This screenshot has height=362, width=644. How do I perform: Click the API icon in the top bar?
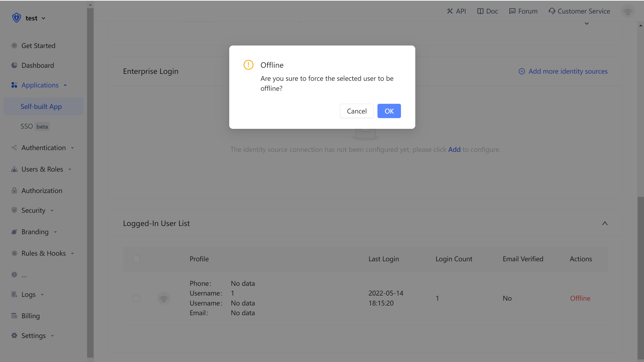pos(450,11)
